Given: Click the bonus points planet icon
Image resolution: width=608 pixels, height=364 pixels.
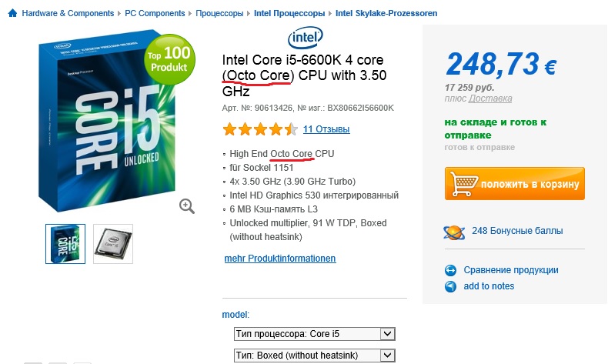Looking at the screenshot, I should [x=453, y=231].
